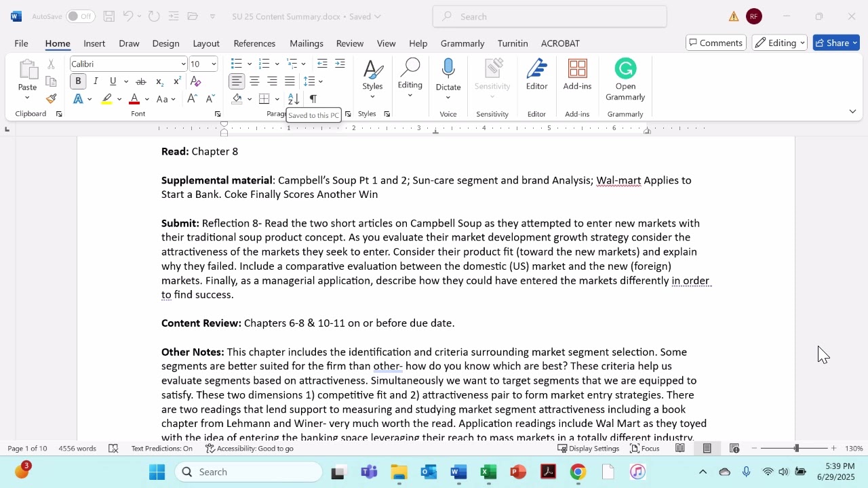Click the Copy icon in Clipboard group
Viewport: 868px width, 488px height.
coord(51,81)
